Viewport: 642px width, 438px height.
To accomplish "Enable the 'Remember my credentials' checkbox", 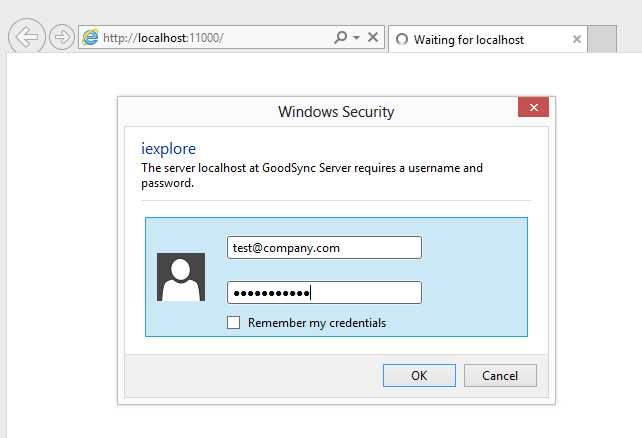I will pos(234,322).
